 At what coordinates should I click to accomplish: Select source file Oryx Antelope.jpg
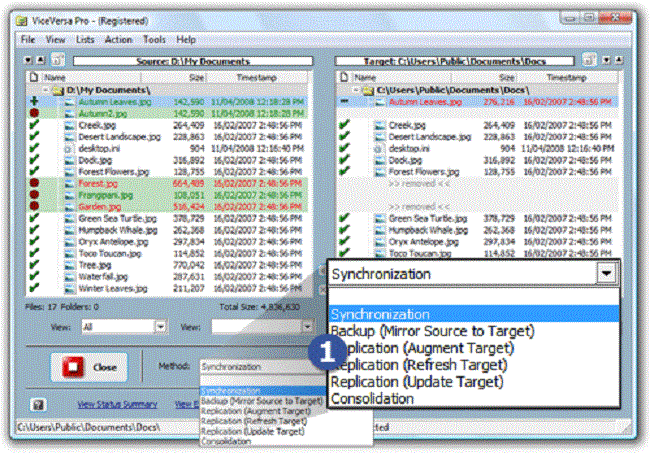[x=113, y=242]
